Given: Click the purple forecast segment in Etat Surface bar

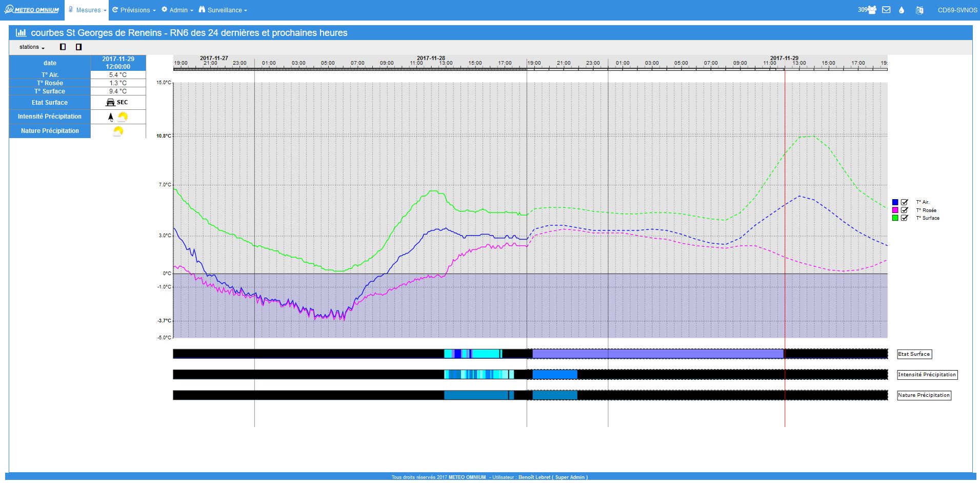Looking at the screenshot, I should click(658, 354).
